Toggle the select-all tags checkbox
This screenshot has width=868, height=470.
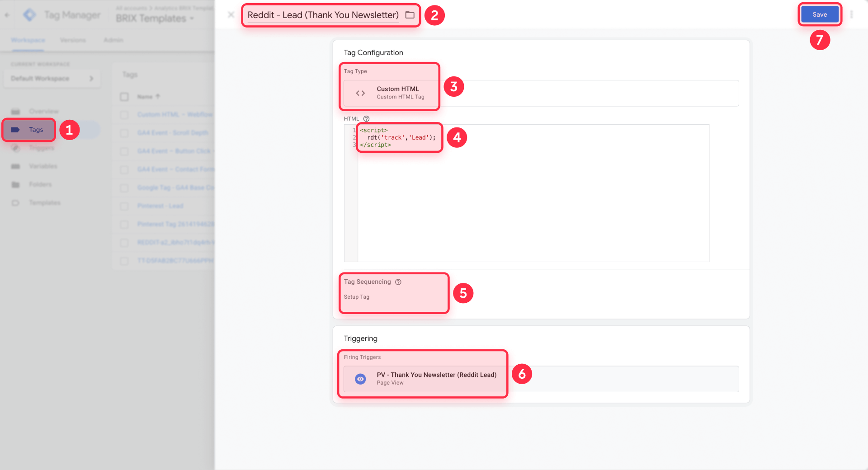coord(124,97)
